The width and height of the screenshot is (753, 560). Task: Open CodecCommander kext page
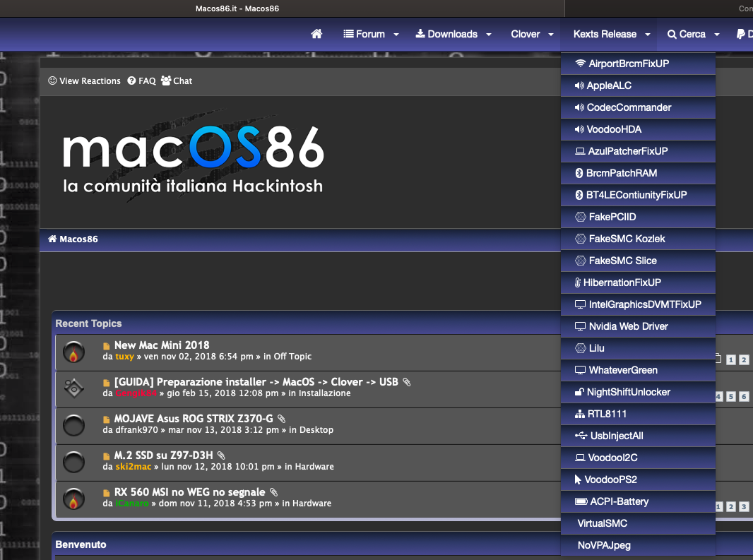pyautogui.click(x=638, y=107)
